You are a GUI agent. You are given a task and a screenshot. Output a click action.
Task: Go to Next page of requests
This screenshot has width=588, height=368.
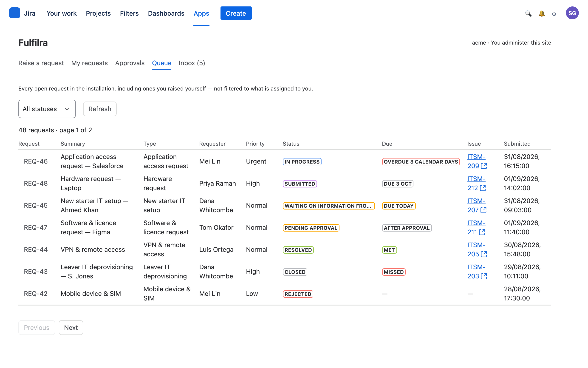(x=71, y=328)
